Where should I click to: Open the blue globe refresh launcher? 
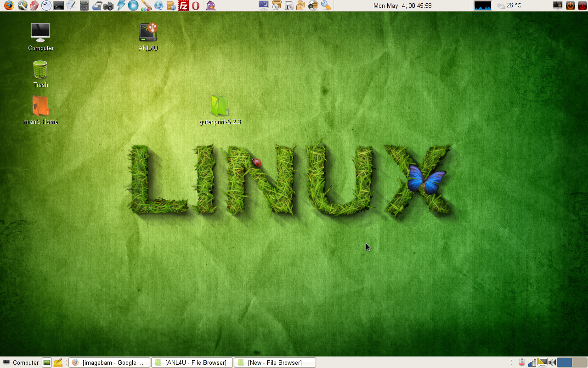coord(158,6)
